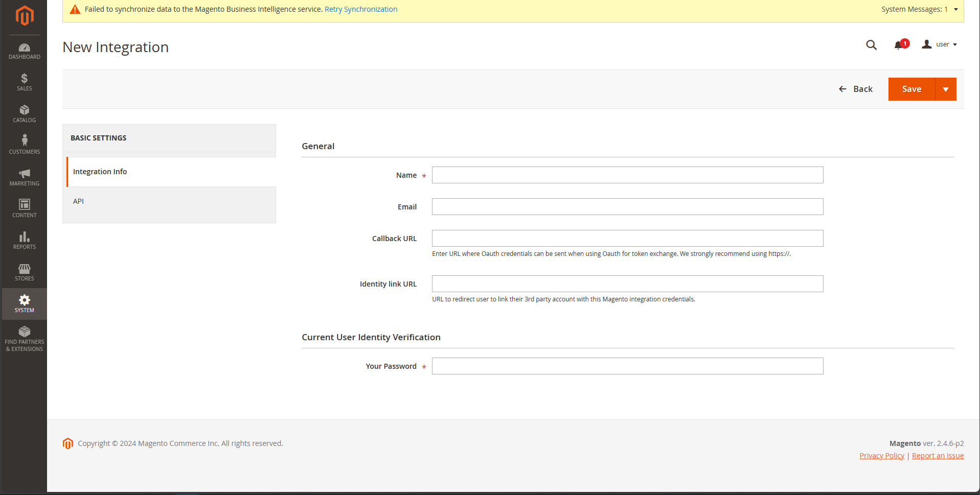Select the Integration Info tab
The height and width of the screenshot is (495, 980).
171,172
